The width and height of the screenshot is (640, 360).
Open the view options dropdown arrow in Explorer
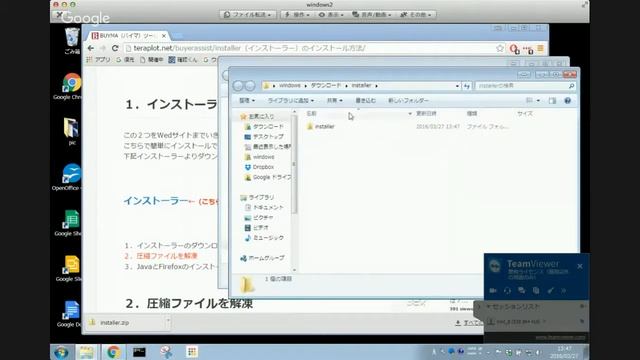coord(538,100)
